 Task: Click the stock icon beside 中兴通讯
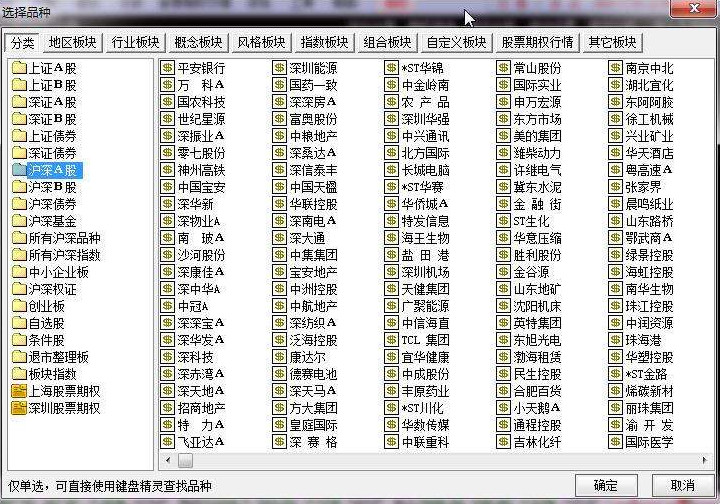tap(391, 136)
